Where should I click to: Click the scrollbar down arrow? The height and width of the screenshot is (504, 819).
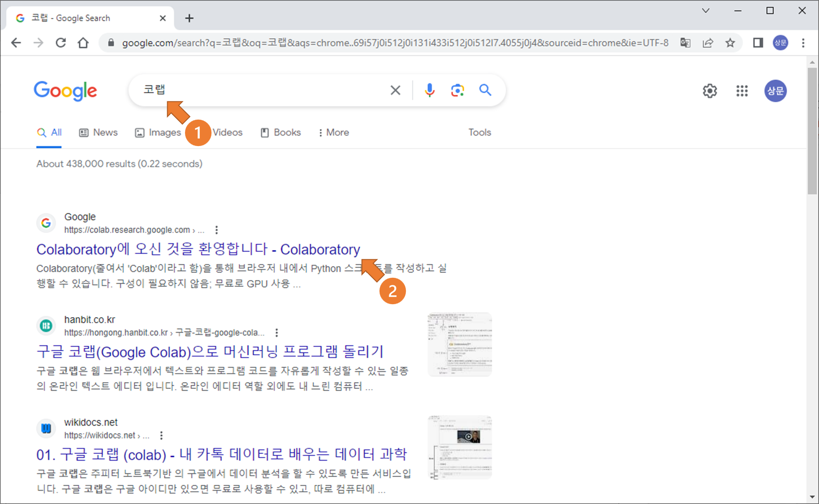[x=812, y=497]
